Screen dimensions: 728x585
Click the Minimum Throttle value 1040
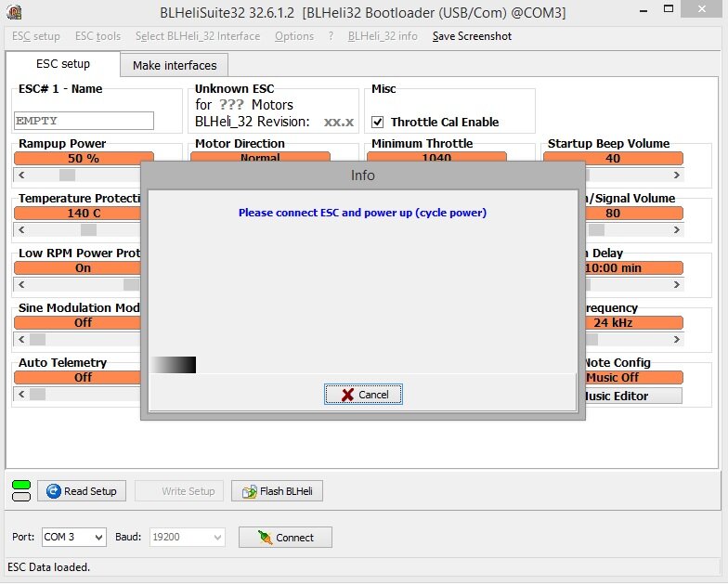point(436,158)
